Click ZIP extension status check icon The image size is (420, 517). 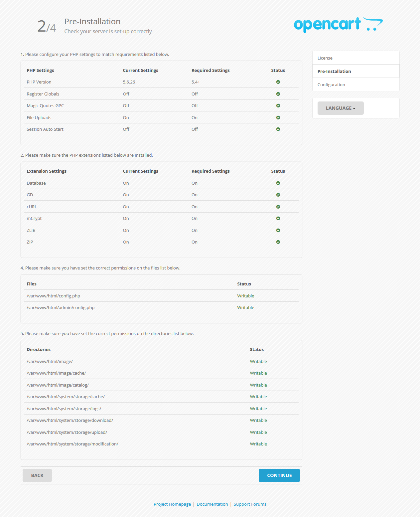(x=278, y=242)
